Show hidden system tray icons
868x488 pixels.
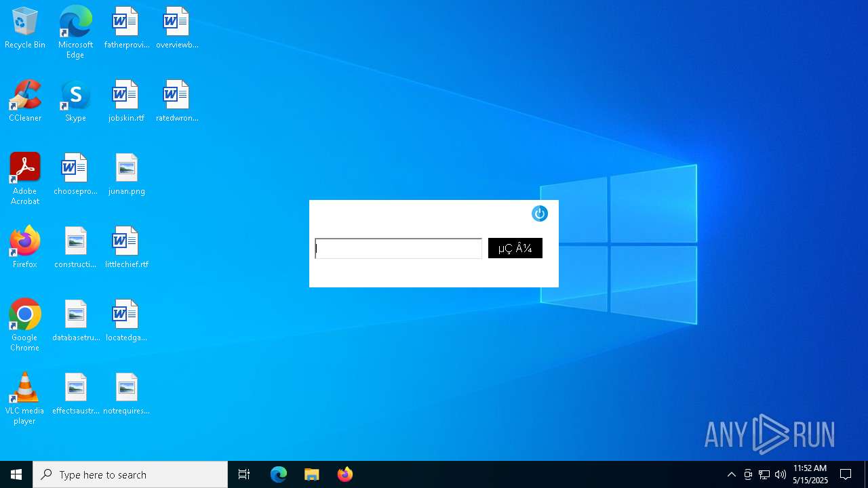[x=731, y=474]
